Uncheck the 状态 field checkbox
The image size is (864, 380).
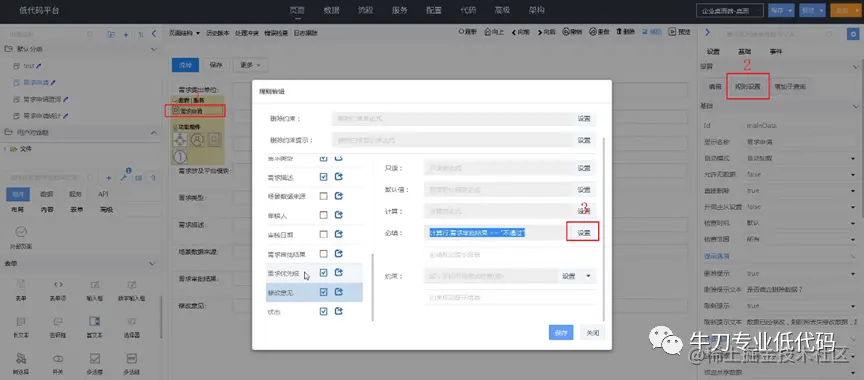tap(323, 311)
